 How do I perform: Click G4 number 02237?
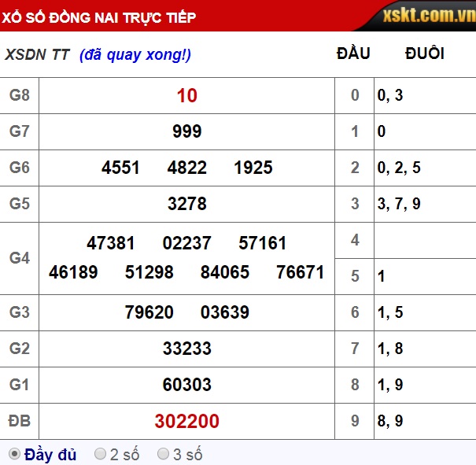(186, 243)
